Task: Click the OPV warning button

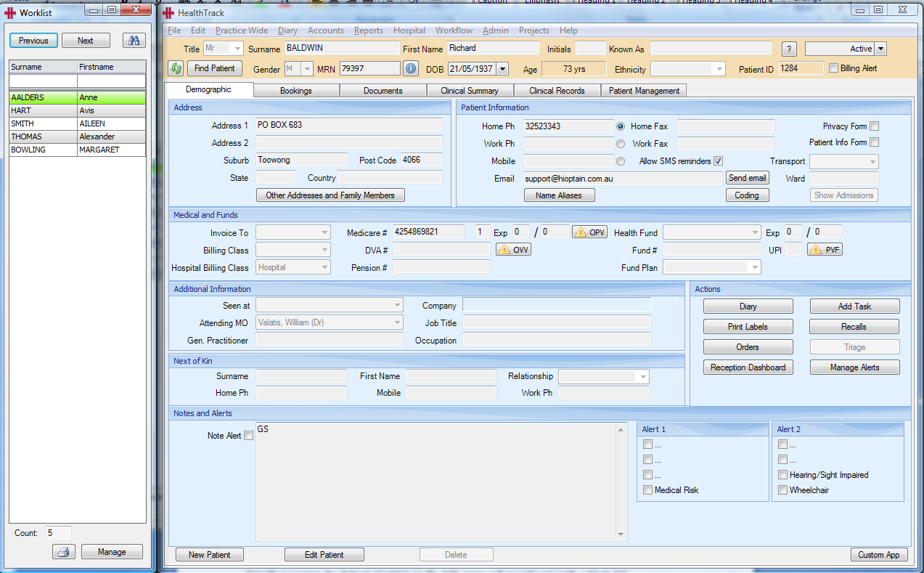Action: tap(589, 232)
